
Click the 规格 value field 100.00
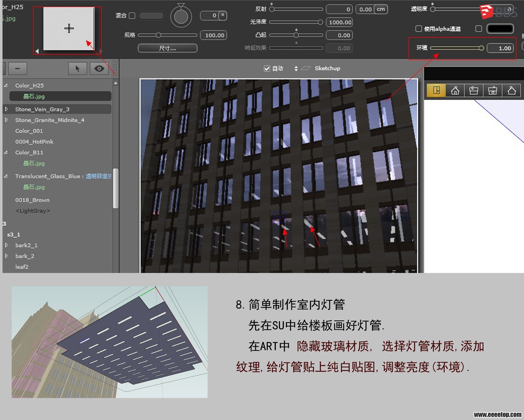tap(213, 35)
